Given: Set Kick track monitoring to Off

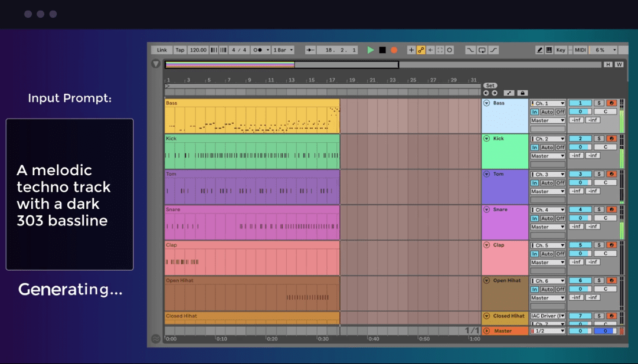Looking at the screenshot, I should pyautogui.click(x=560, y=147).
